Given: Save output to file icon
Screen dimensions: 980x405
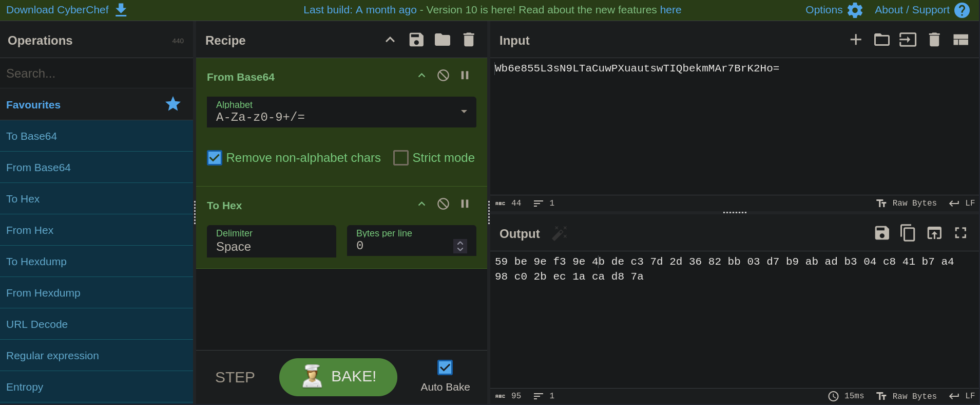Looking at the screenshot, I should (882, 233).
